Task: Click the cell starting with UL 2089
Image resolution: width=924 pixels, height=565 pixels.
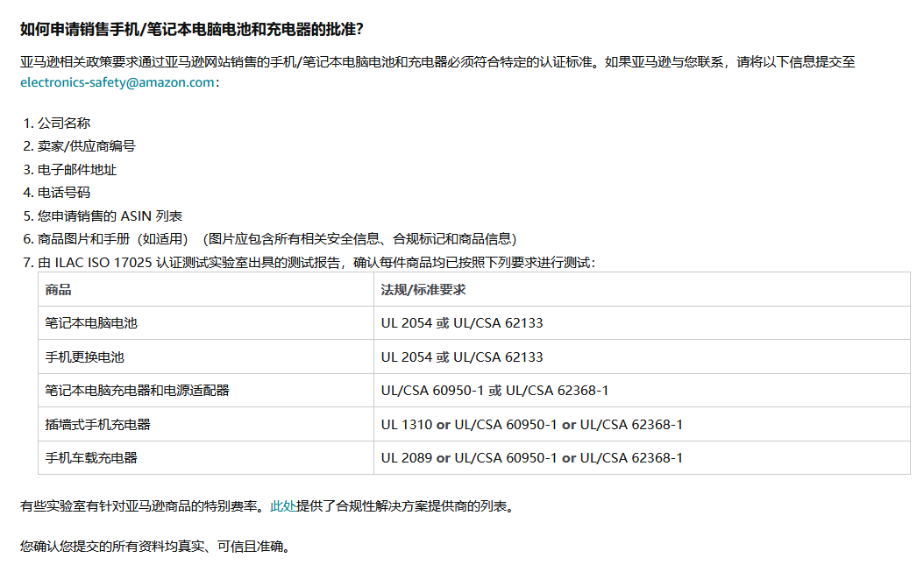Action: pos(642,458)
